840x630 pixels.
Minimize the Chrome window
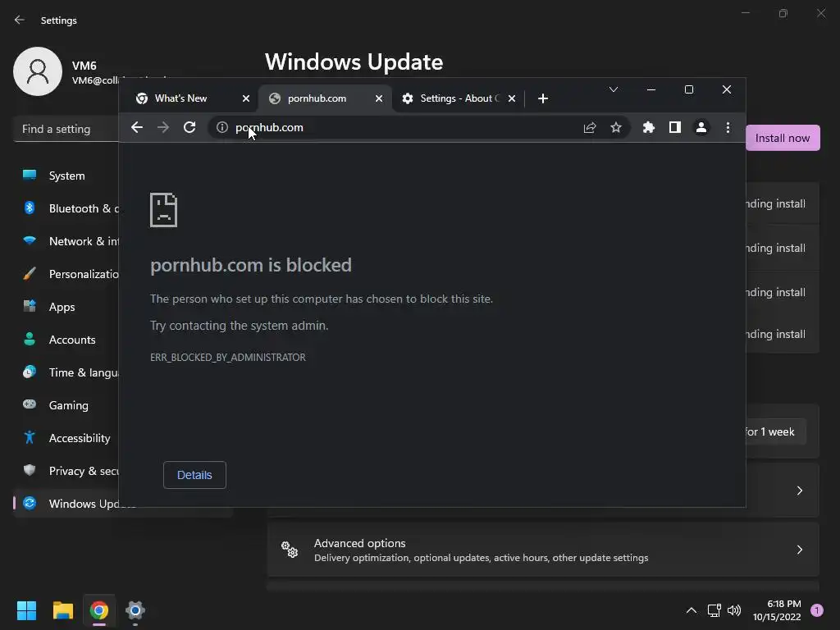click(651, 89)
